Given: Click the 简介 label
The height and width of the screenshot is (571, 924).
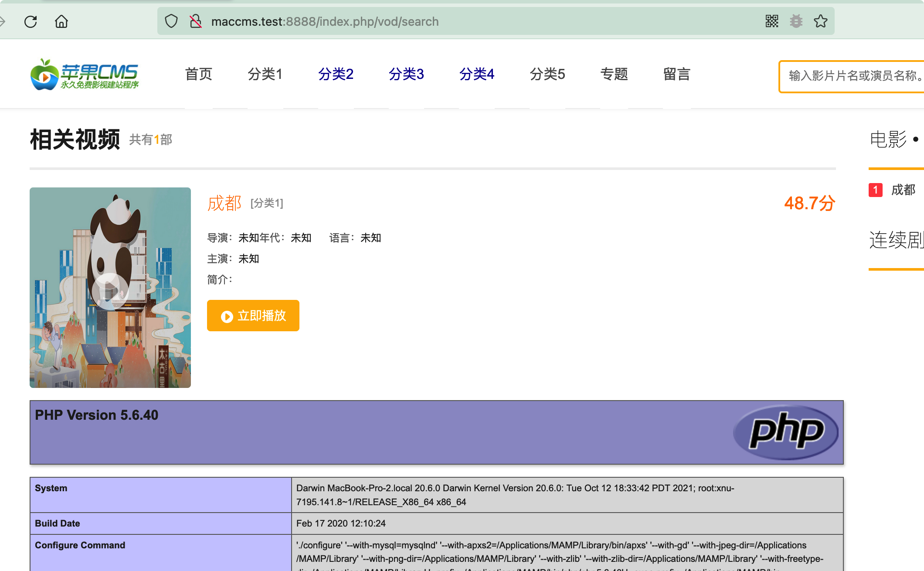Looking at the screenshot, I should pyautogui.click(x=220, y=280).
